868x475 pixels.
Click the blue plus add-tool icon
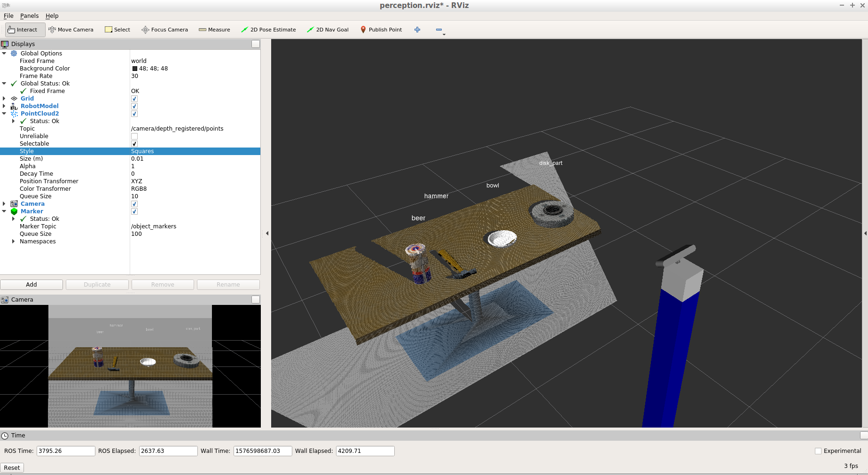tap(417, 30)
